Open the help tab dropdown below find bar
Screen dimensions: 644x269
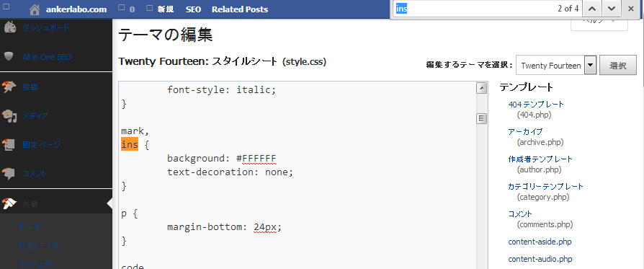pos(599,24)
